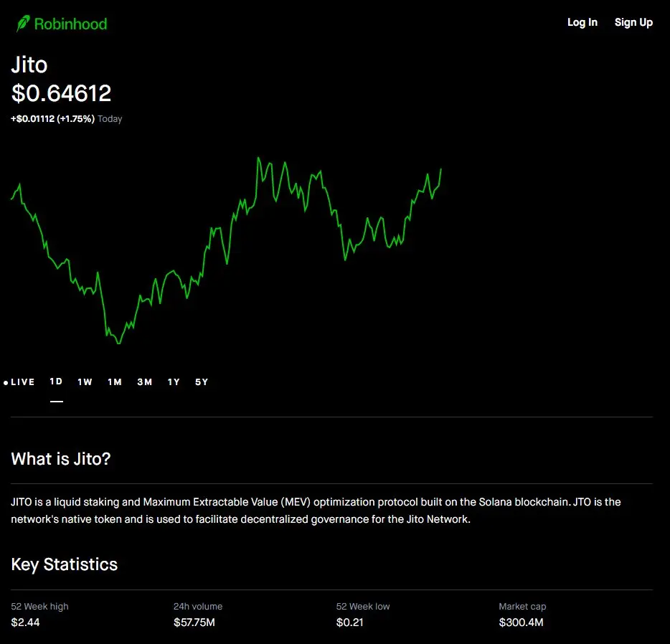Select the 1D chart range
This screenshot has width=670, height=644.
point(57,382)
